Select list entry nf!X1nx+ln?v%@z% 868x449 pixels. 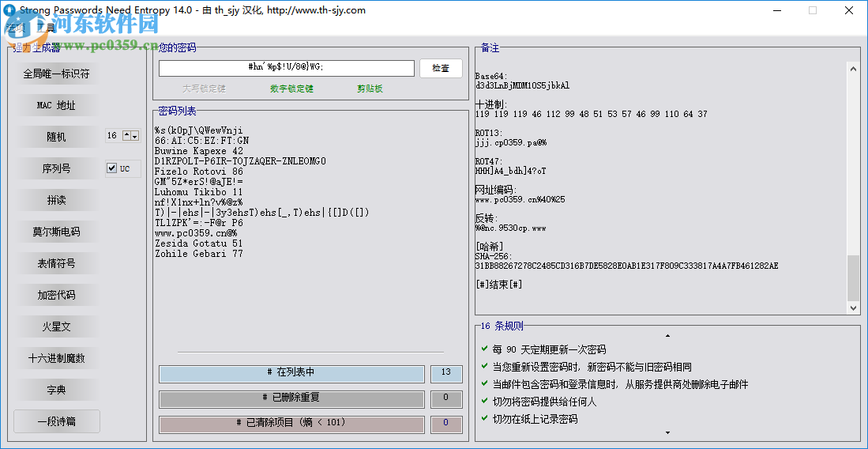199,202
